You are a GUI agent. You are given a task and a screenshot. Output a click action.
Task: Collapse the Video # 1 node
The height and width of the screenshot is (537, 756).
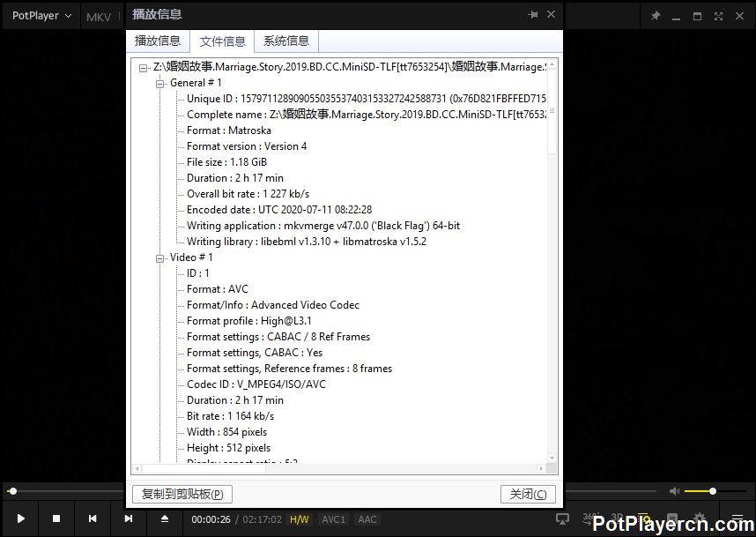point(160,258)
